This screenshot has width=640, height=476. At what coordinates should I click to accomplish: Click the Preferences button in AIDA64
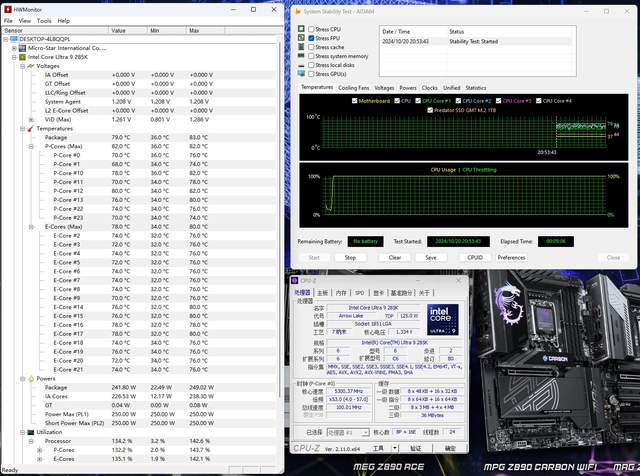pos(511,258)
